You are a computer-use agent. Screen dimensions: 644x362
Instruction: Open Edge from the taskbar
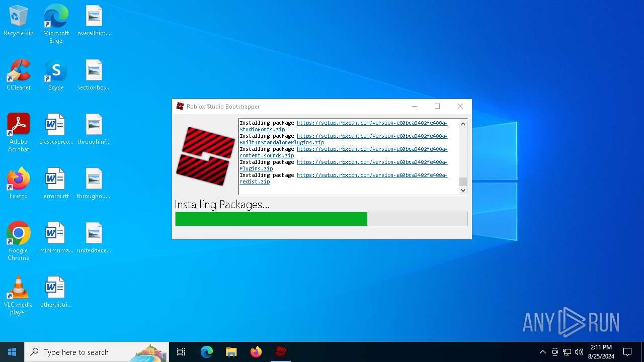207,352
